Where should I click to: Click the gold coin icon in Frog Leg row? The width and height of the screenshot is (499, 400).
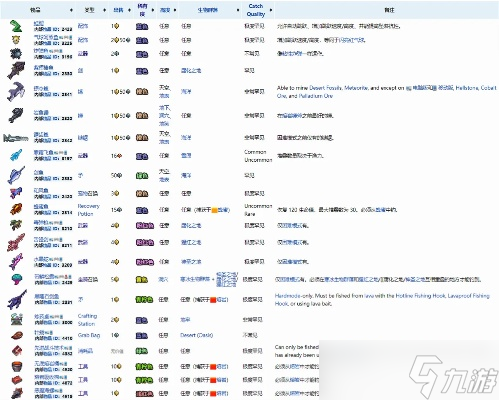117,26
